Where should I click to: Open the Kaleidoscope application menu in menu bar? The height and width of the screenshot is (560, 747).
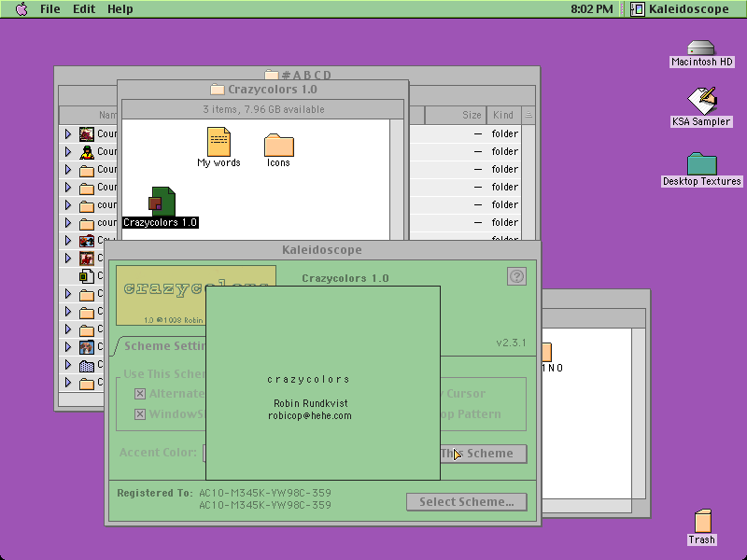(681, 9)
